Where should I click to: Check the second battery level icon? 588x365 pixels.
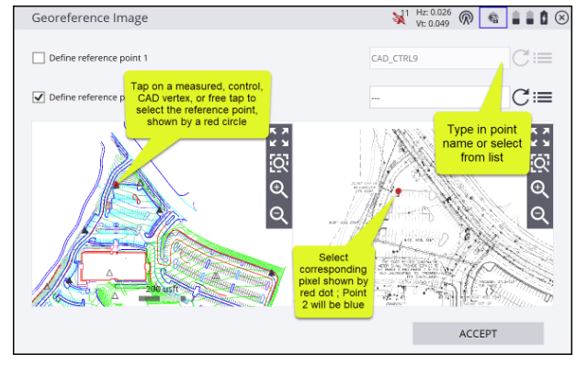pyautogui.click(x=530, y=17)
